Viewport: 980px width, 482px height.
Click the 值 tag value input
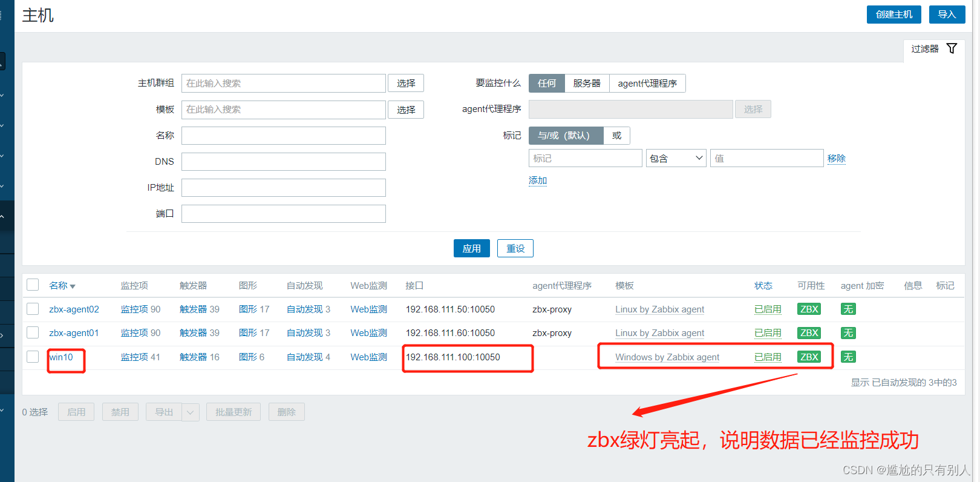767,158
